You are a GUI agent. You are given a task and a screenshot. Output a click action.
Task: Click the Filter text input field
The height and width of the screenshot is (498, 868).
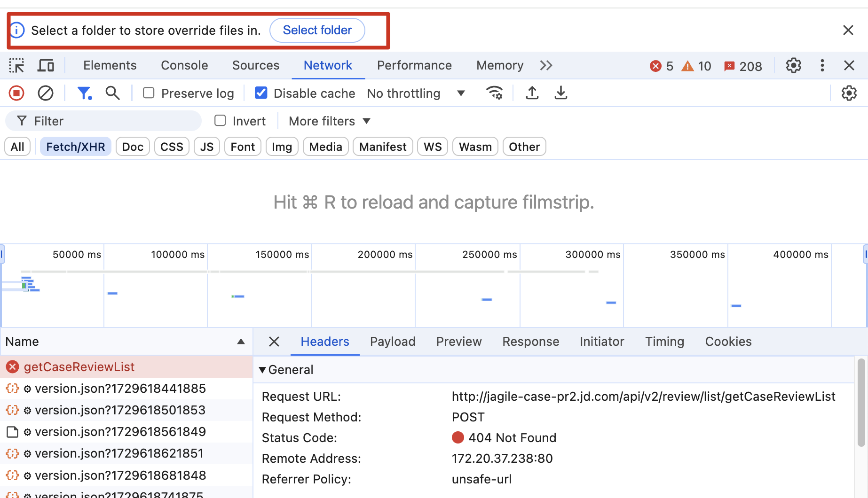tap(113, 121)
